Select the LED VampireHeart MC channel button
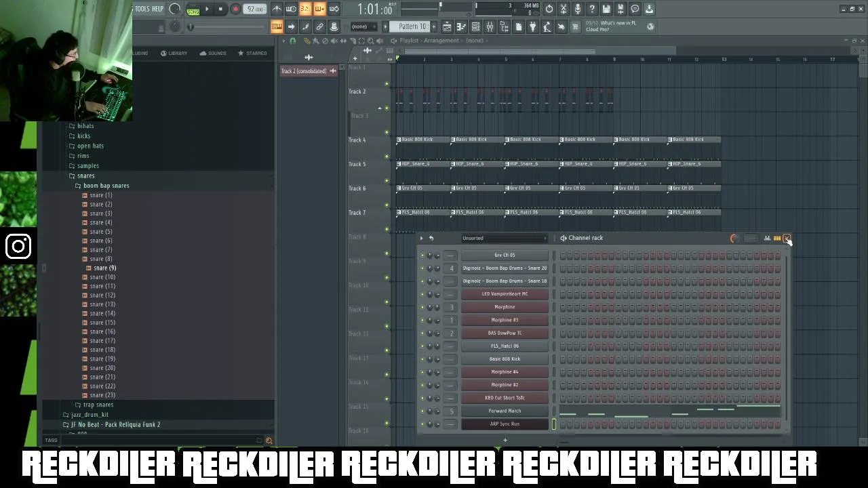Viewport: 868px width, 488px height. [505, 294]
